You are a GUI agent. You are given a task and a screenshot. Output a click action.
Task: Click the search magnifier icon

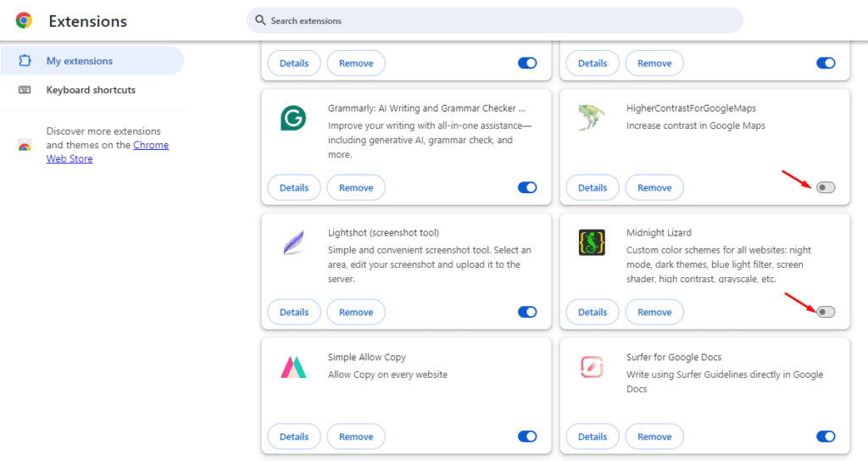tap(260, 20)
